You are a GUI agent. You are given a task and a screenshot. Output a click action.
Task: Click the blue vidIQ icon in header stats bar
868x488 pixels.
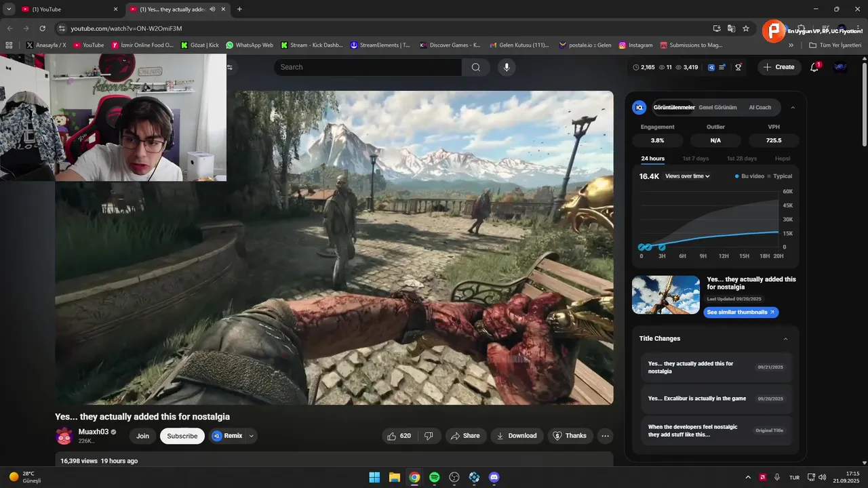coord(711,67)
